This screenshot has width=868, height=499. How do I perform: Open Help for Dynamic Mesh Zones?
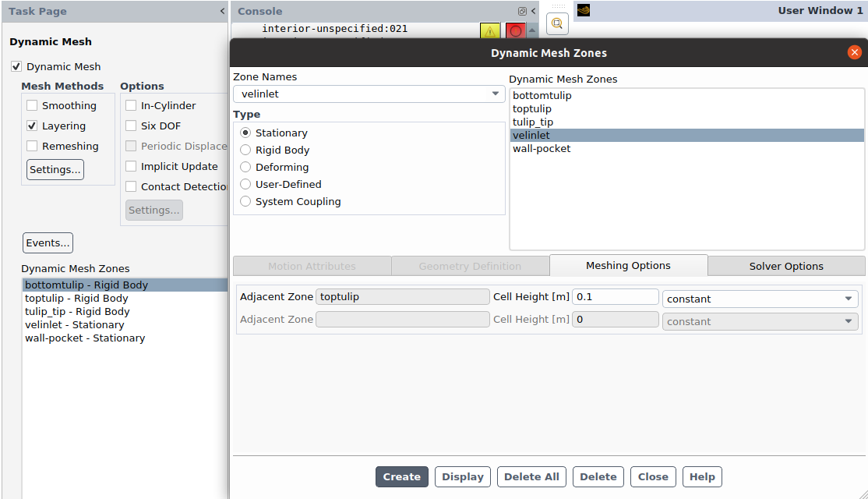[702, 477]
